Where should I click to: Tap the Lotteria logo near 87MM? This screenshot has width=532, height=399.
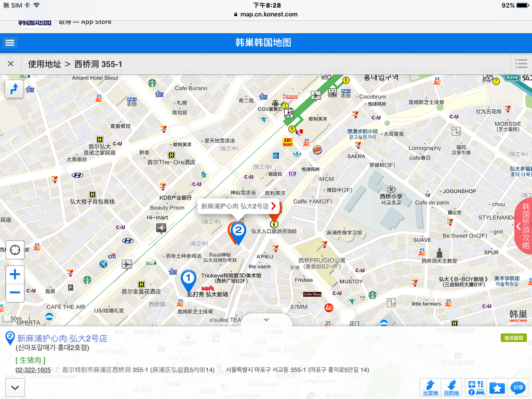tap(329, 308)
